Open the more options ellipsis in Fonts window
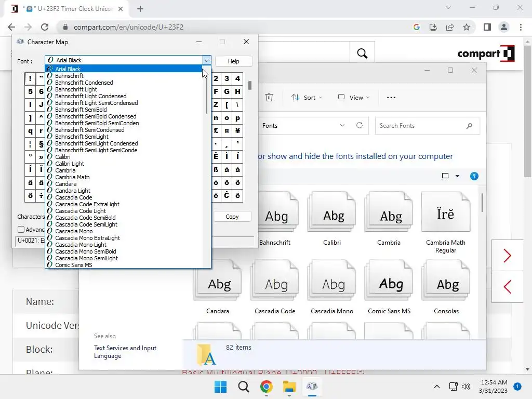 tap(391, 97)
